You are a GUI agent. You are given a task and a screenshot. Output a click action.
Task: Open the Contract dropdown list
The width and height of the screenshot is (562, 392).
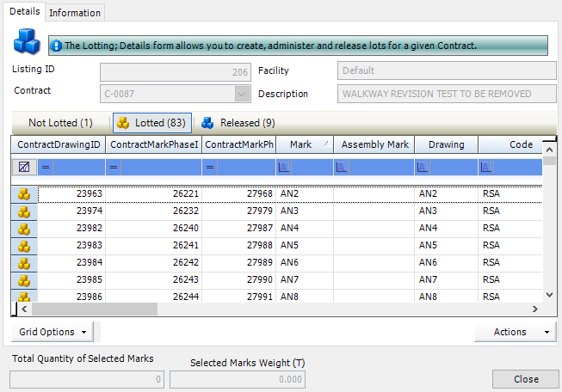(242, 94)
